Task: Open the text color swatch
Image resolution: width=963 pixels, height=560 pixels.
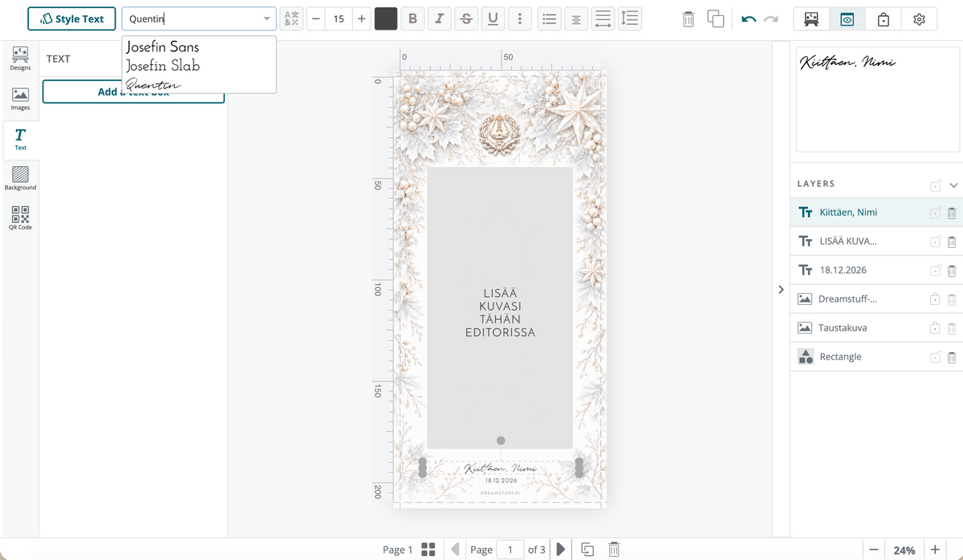Action: tap(386, 18)
